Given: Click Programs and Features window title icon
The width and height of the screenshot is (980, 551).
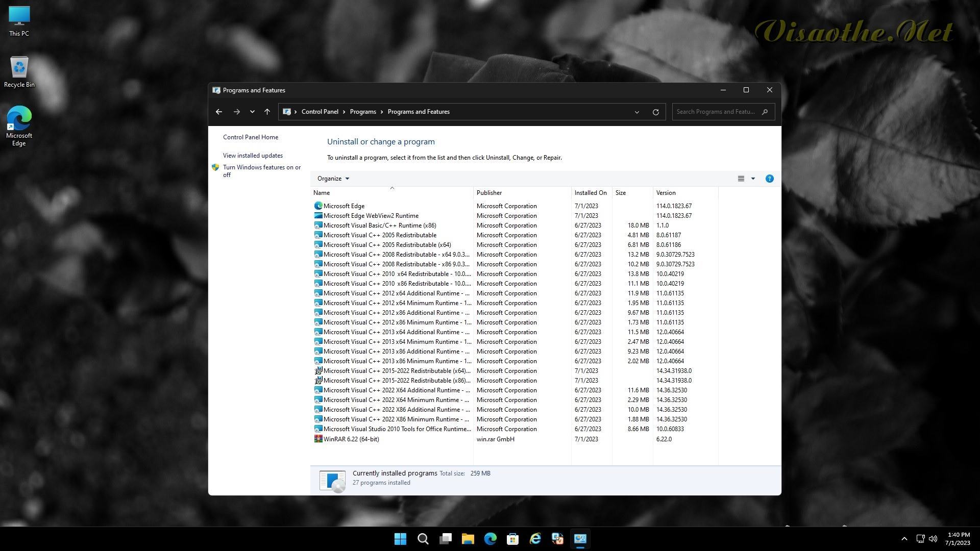Looking at the screenshot, I should click(216, 90).
